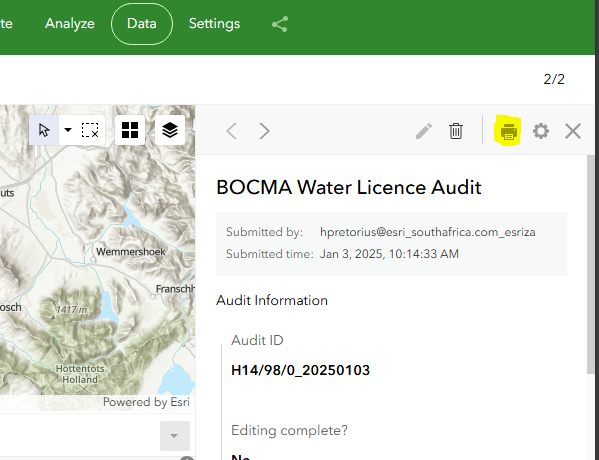Click Wemmershoek label on the map

point(131,252)
